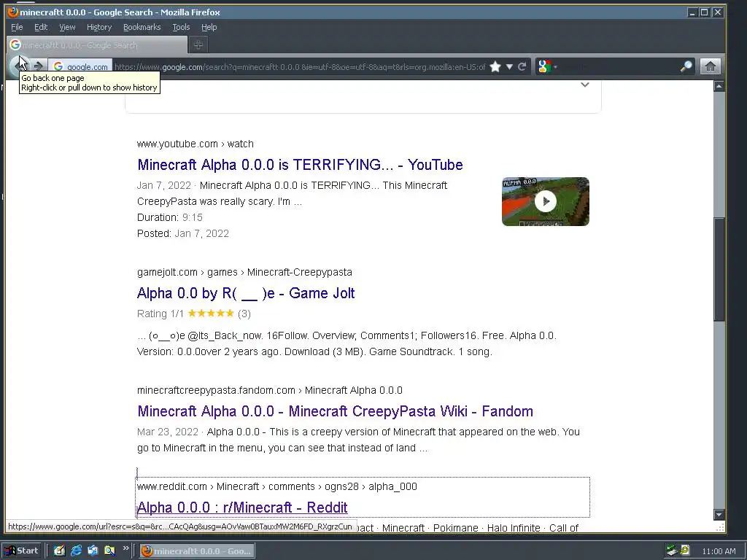Click the google.com site identity button

[x=80, y=66]
